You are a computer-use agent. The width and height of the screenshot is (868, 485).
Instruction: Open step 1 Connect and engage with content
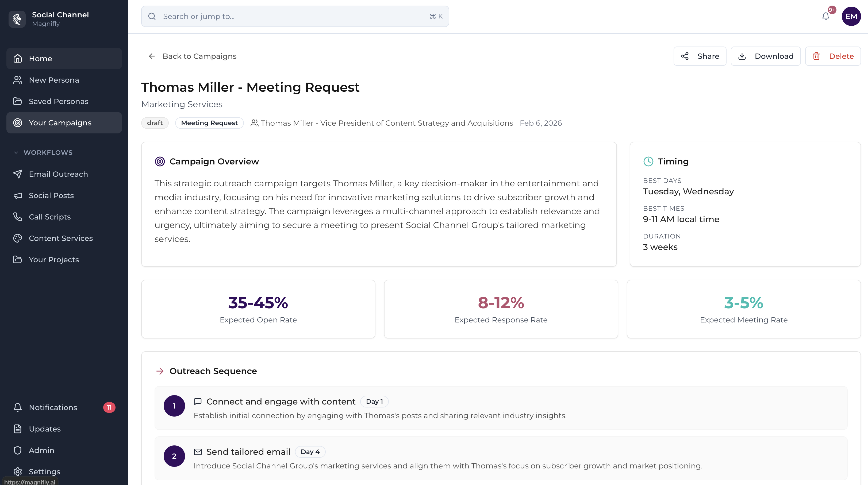pos(281,402)
